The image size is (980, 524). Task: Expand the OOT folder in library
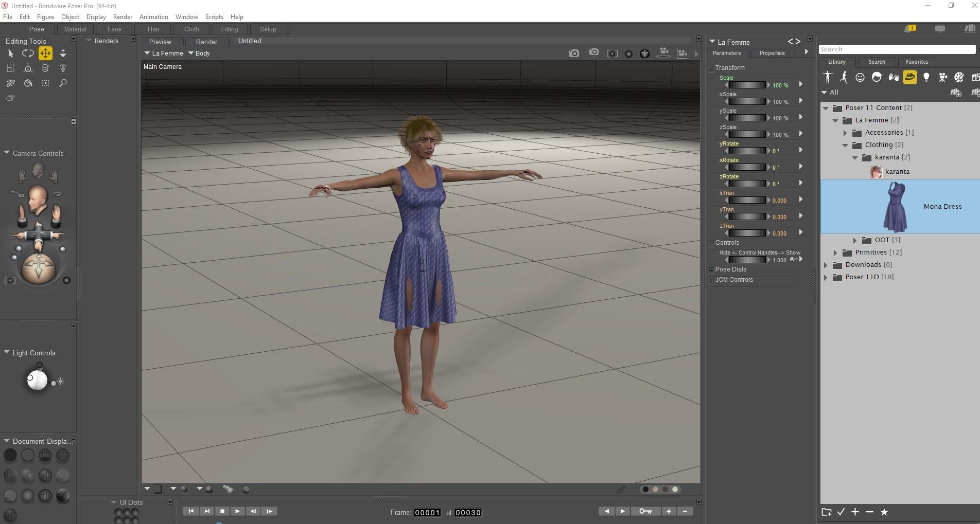(x=855, y=240)
